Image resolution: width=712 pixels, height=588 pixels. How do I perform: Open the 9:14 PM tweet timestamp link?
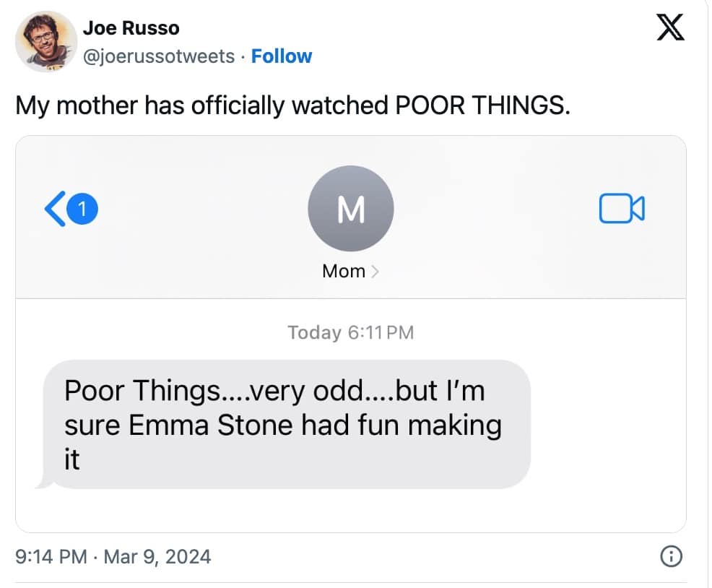[49, 556]
